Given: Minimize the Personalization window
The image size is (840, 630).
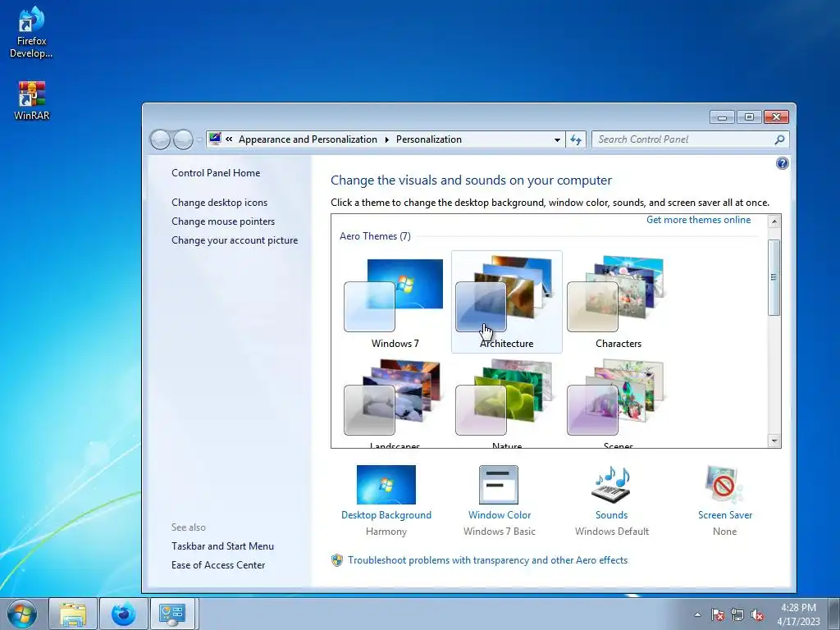Looking at the screenshot, I should (722, 116).
